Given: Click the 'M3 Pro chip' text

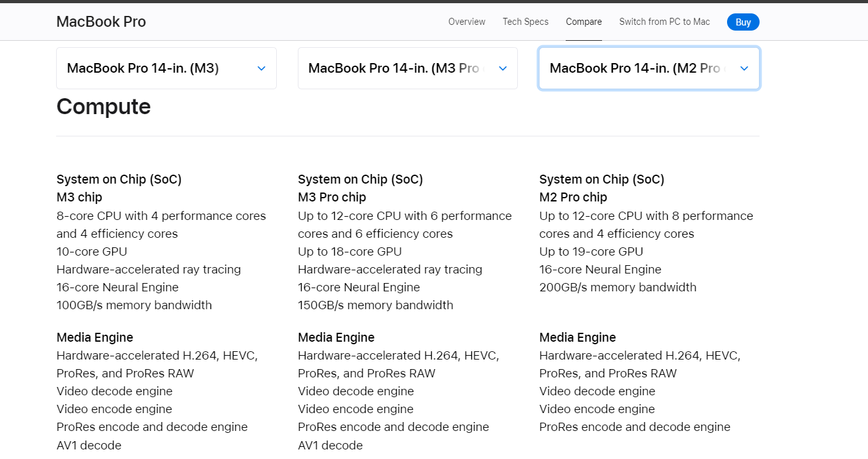Looking at the screenshot, I should (332, 197).
